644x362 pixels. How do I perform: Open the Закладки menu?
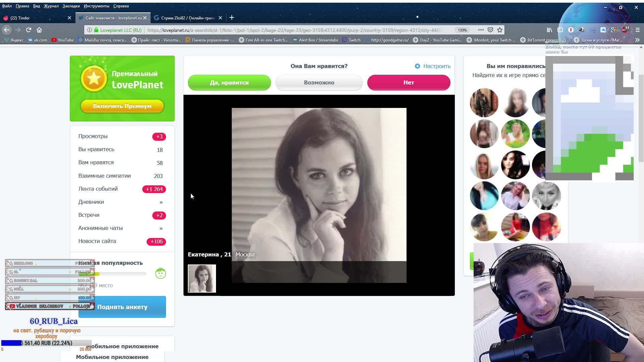(71, 6)
